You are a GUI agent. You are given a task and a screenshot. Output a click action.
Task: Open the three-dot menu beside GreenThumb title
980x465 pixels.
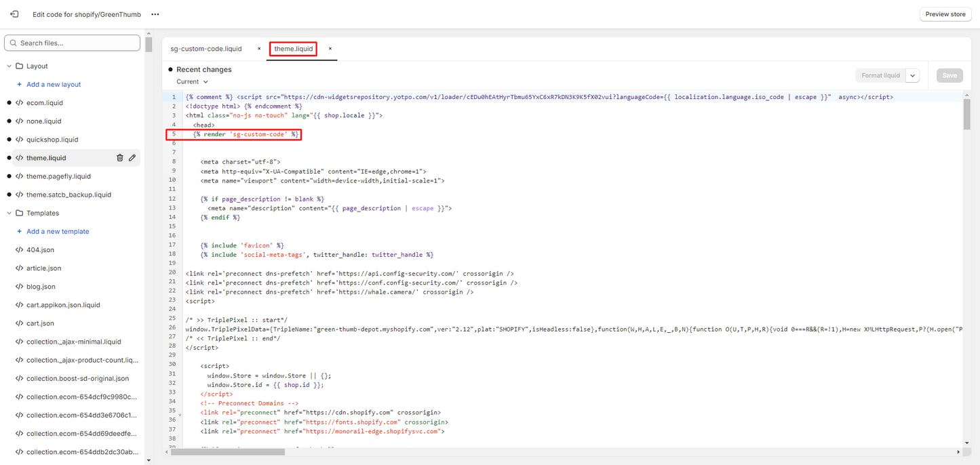(155, 14)
